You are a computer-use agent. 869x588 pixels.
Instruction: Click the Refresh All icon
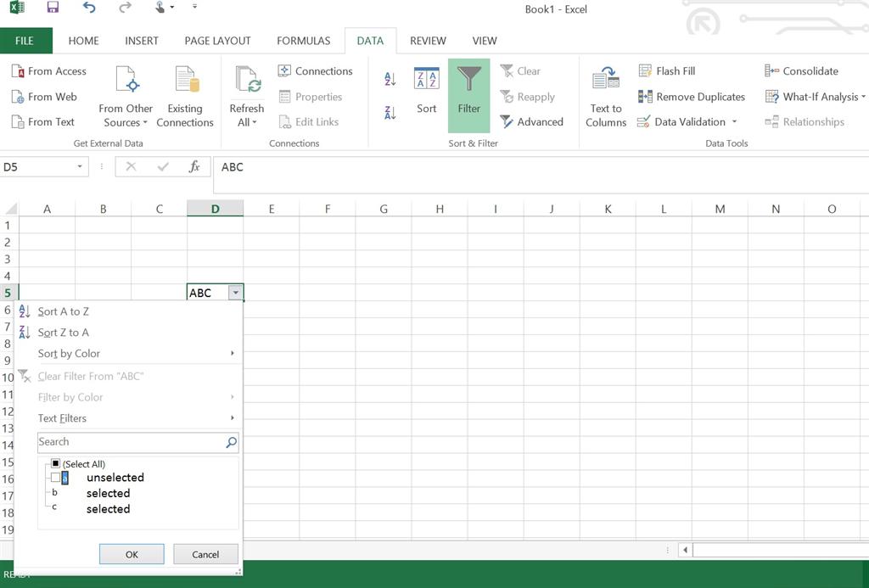point(247,81)
